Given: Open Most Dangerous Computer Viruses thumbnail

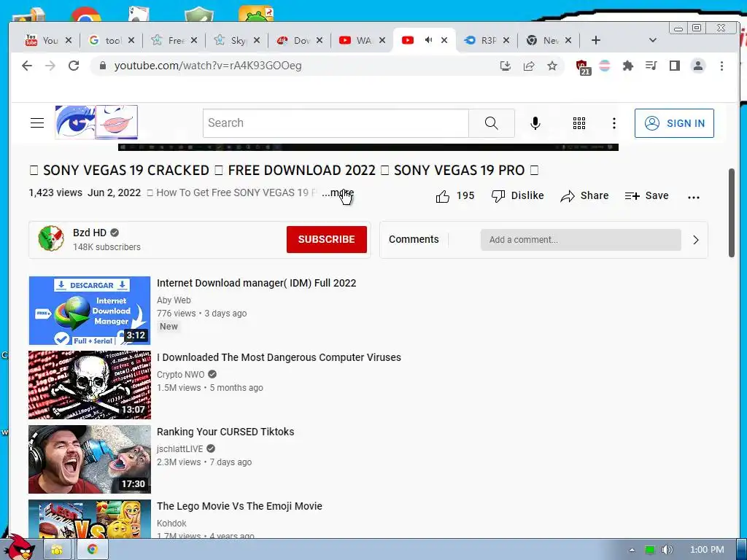Looking at the screenshot, I should (90, 385).
